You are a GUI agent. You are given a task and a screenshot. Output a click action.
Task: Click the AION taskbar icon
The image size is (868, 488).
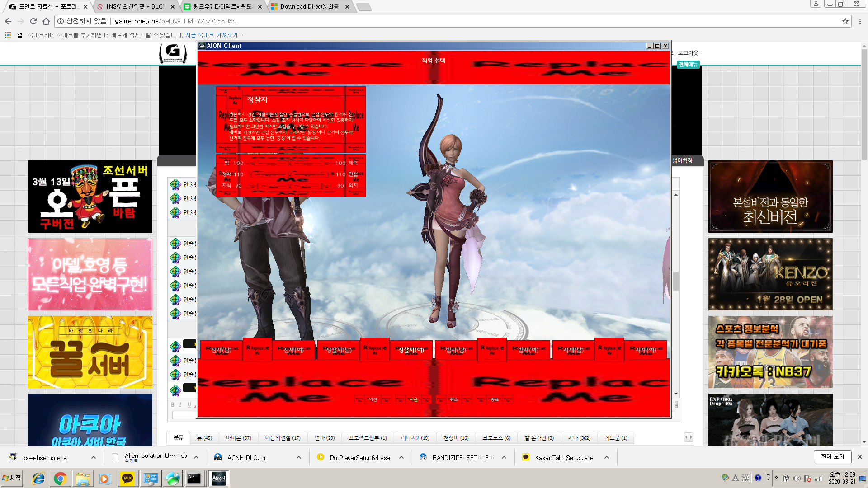click(x=218, y=478)
